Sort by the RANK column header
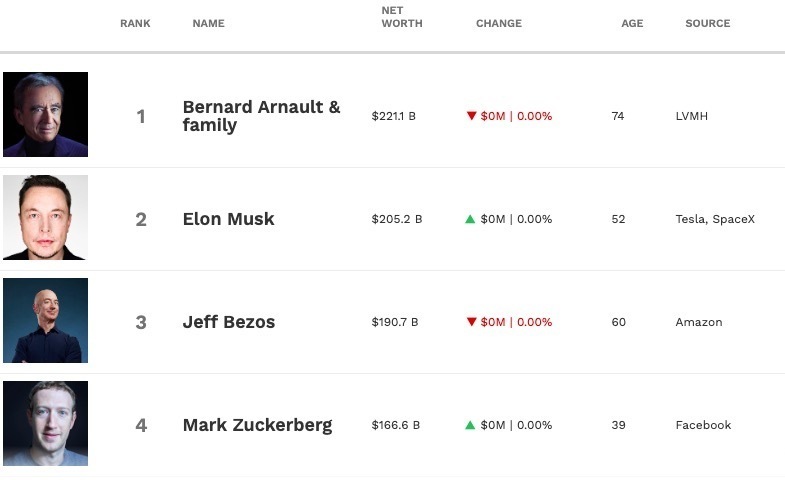This screenshot has width=785, height=480. [x=135, y=24]
